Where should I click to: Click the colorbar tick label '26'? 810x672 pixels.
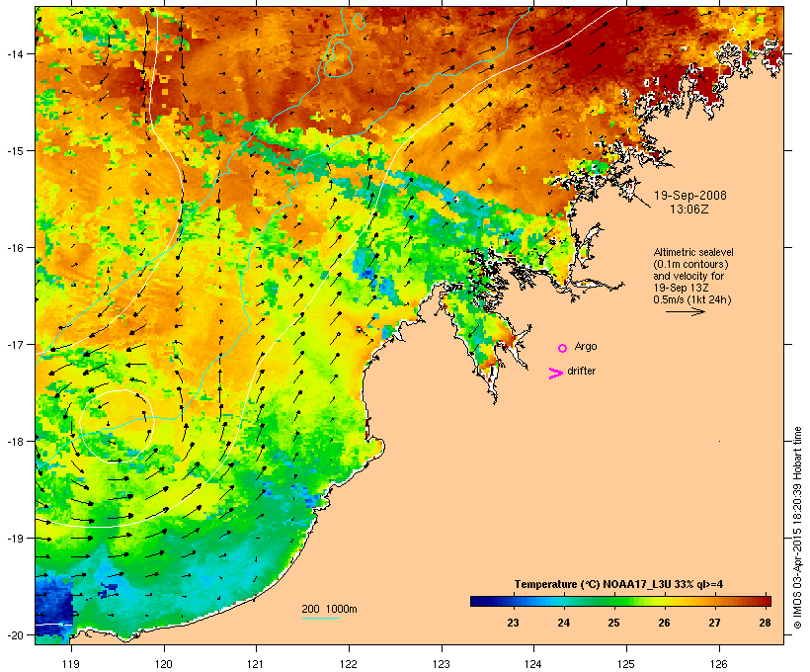(664, 623)
